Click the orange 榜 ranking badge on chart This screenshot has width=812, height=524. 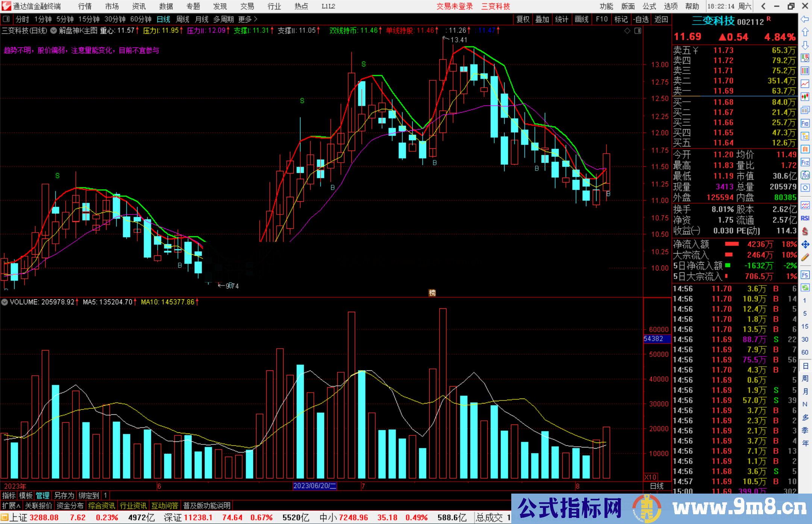[x=432, y=293]
